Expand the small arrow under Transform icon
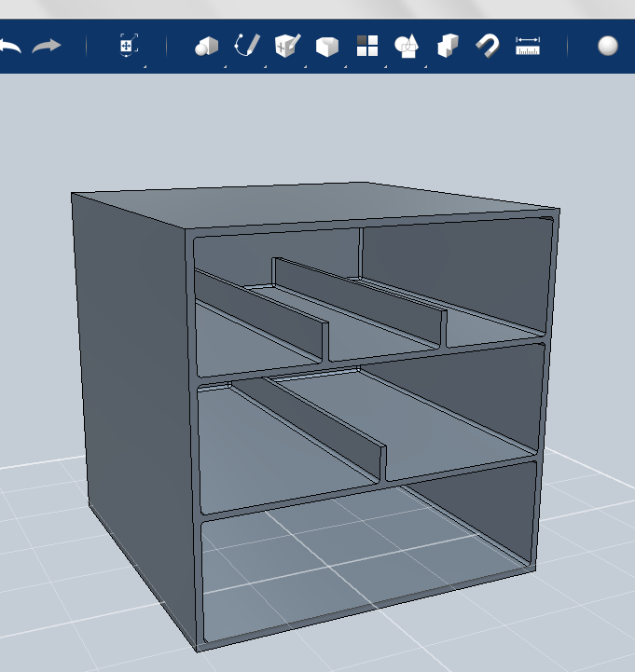 pos(145,66)
